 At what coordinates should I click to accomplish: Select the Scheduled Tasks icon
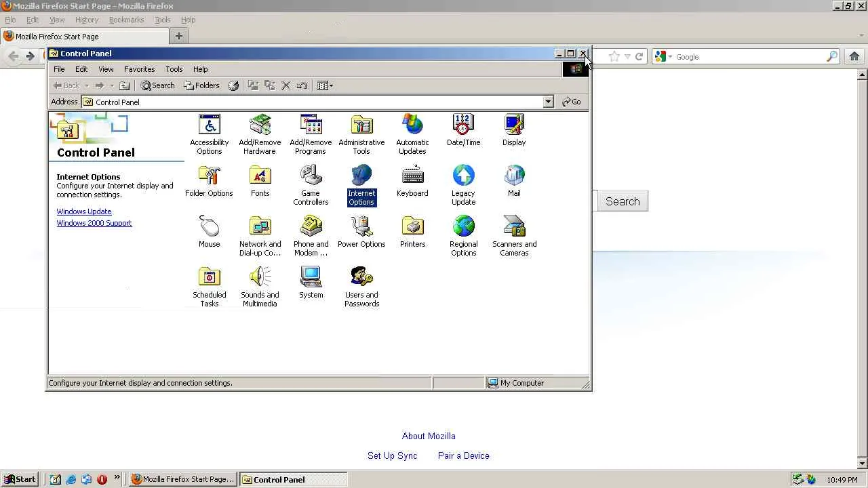click(x=209, y=287)
